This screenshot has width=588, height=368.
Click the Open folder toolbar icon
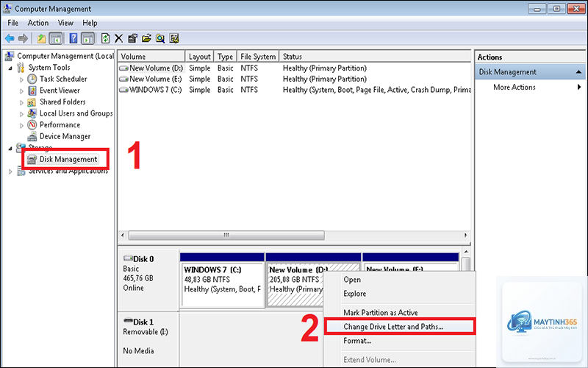(x=146, y=38)
